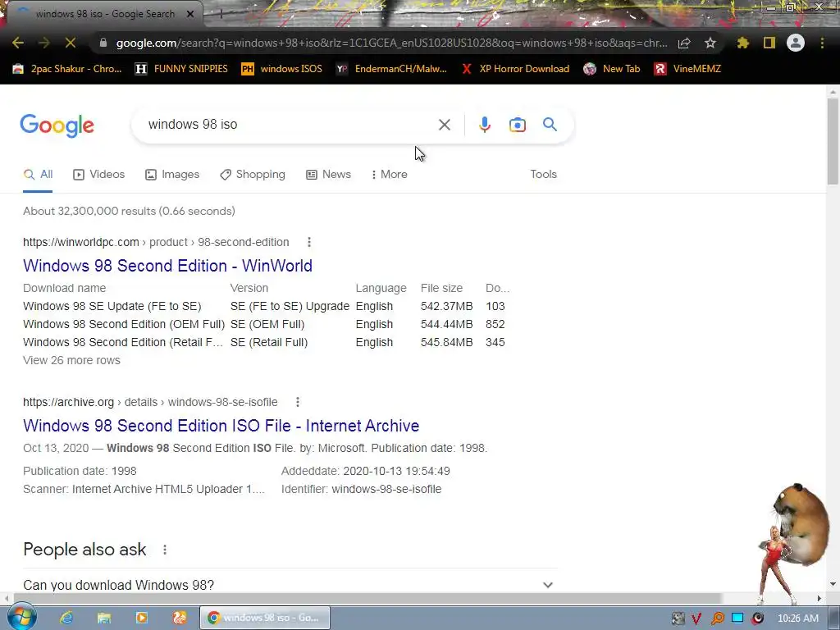Click the winworldpc.com result URL
The image size is (840, 630).
point(156,242)
